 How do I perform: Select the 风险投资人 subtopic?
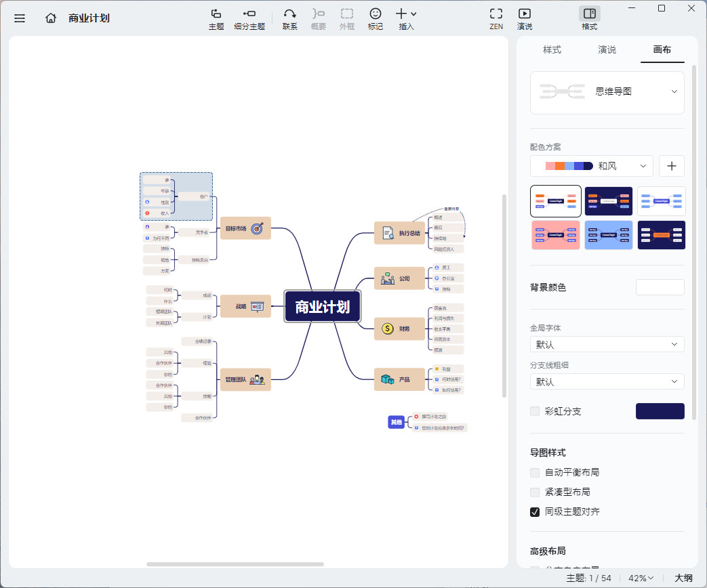point(447,249)
